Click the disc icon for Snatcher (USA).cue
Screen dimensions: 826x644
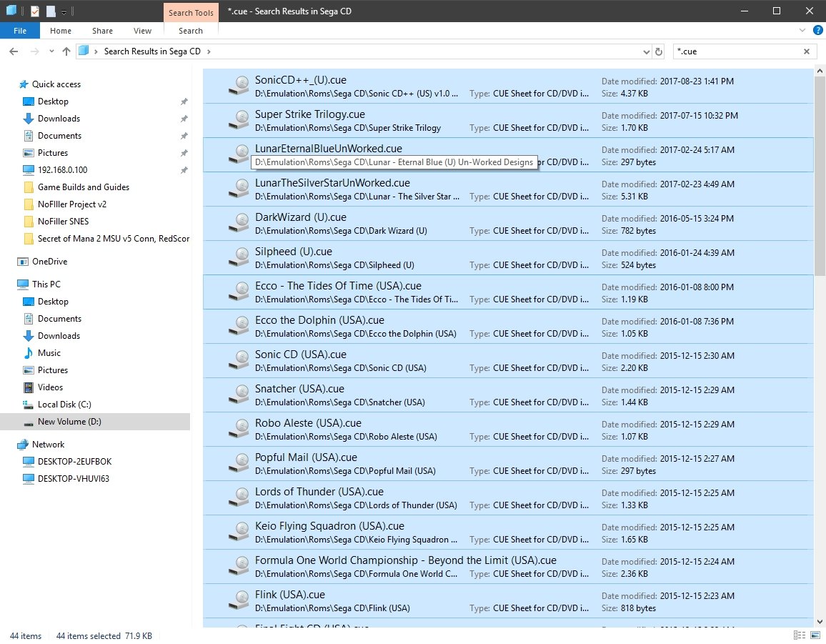pos(239,395)
